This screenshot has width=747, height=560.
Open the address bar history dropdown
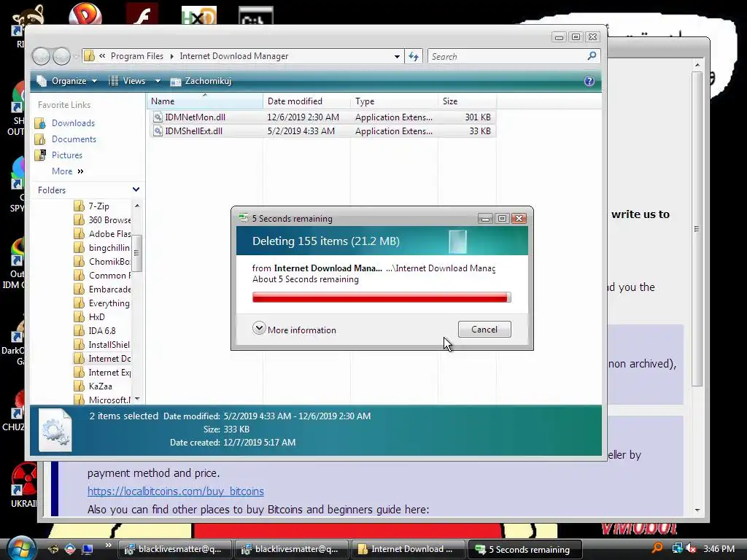[x=397, y=57]
